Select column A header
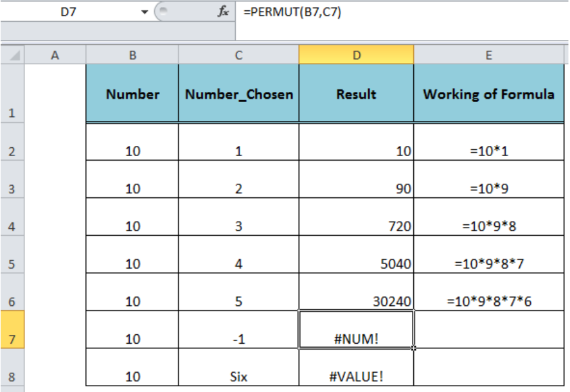The image size is (570, 392). 55,55
